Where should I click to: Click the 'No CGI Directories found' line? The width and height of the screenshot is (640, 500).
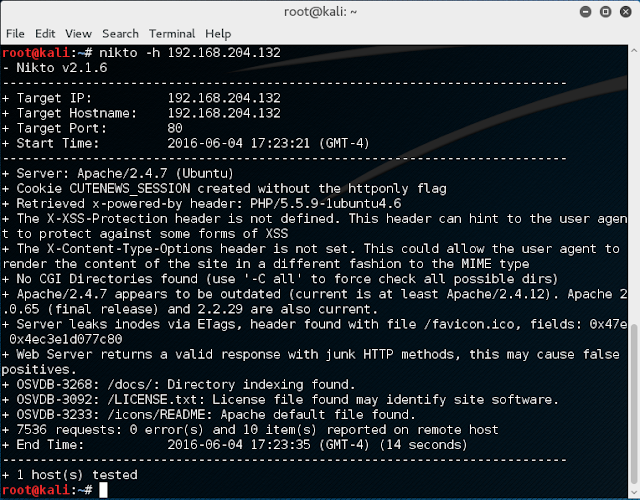pyautogui.click(x=280, y=279)
